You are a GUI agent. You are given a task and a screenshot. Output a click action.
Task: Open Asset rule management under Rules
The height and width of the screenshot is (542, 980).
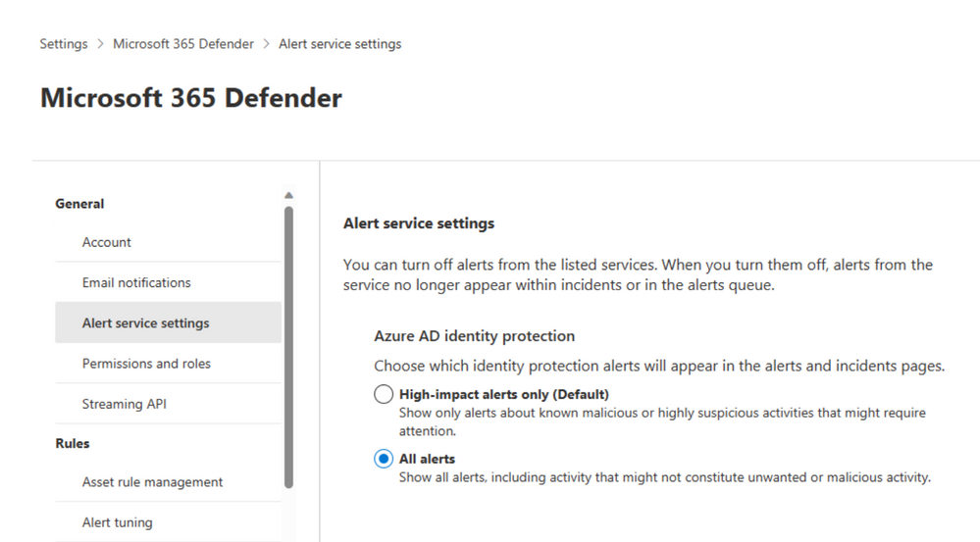point(152,482)
